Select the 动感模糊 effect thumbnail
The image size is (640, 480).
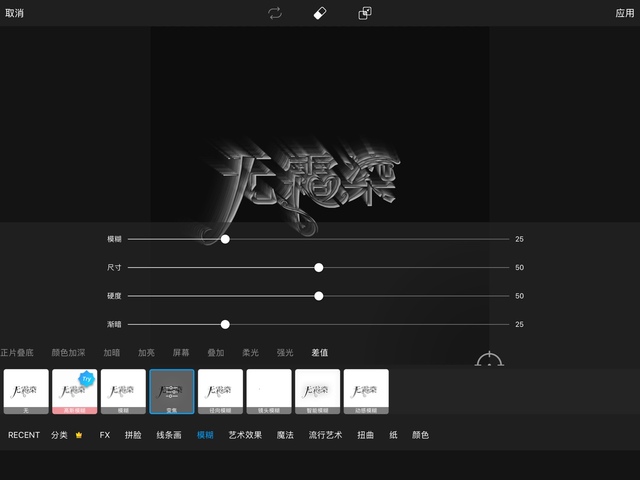366,391
